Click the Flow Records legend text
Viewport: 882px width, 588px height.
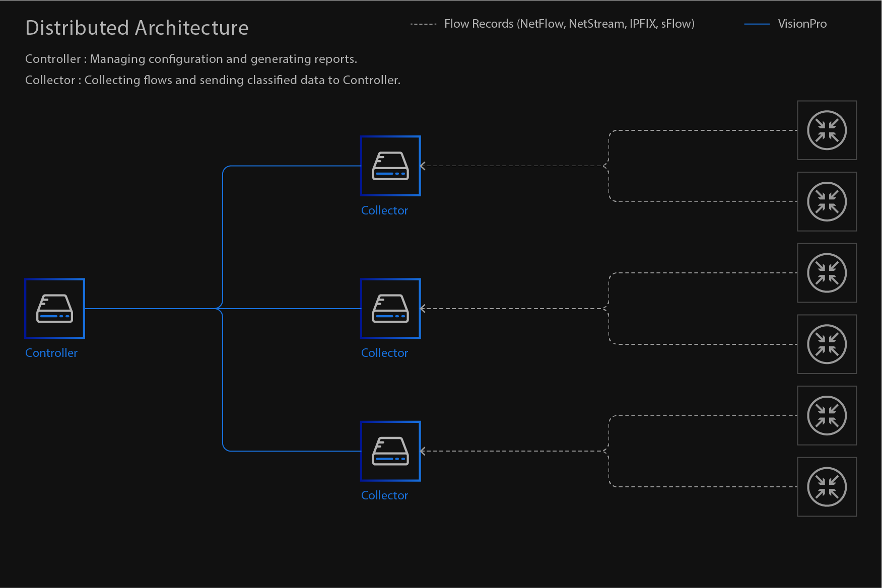pyautogui.click(x=569, y=24)
